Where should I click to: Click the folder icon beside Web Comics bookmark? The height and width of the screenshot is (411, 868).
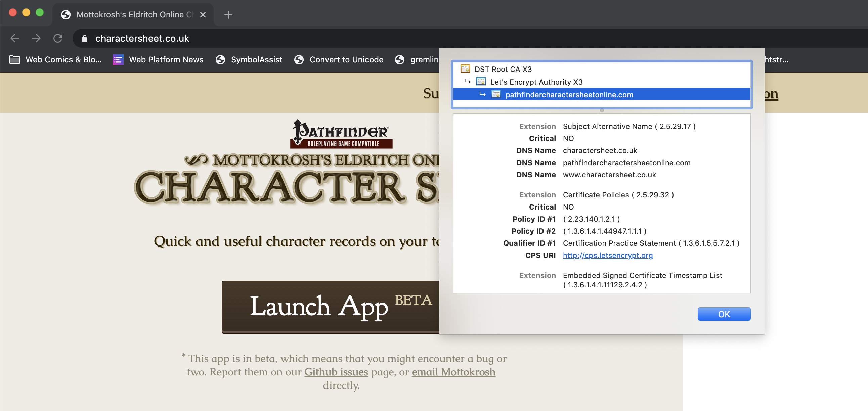click(x=14, y=60)
